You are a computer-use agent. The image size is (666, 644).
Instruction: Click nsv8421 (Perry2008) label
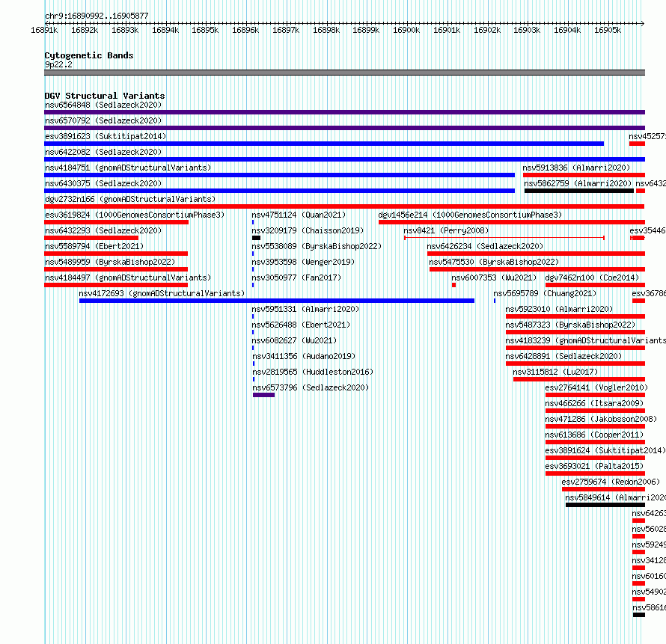click(x=446, y=230)
